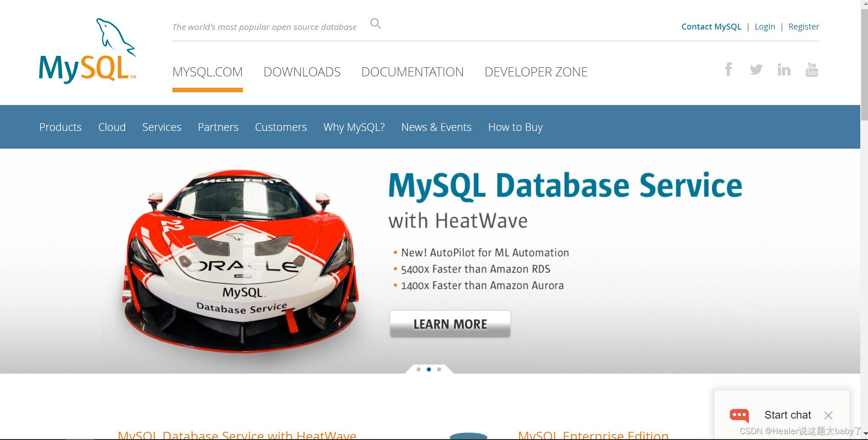The width and height of the screenshot is (868, 440).
Task: Click the Contact MySQL link
Action: [x=711, y=26]
